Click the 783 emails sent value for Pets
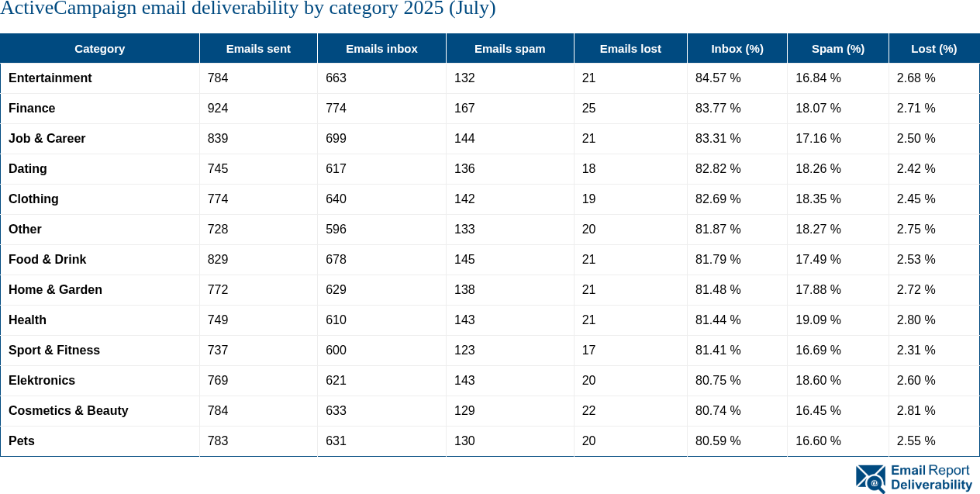 tap(218, 441)
